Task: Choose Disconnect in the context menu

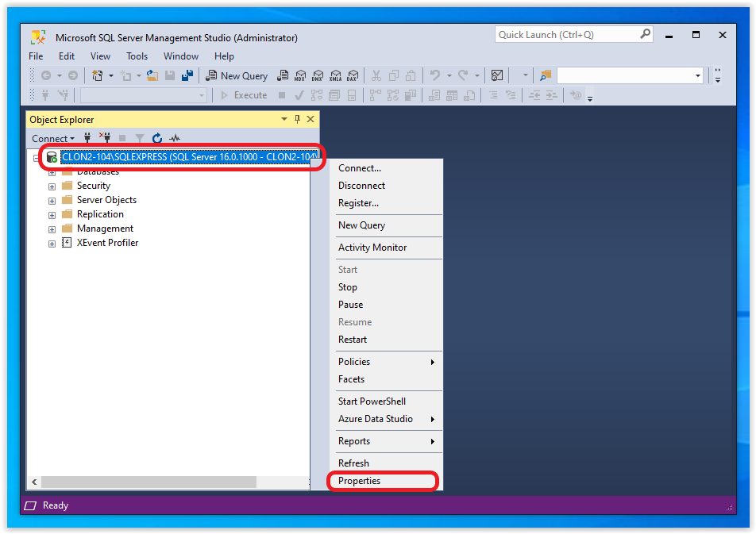Action: pos(385,186)
